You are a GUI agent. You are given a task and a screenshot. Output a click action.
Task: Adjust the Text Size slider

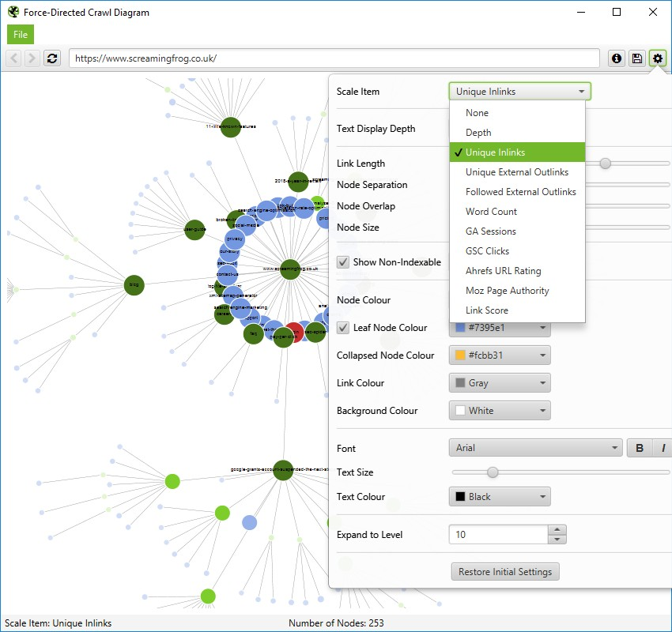pyautogui.click(x=493, y=472)
